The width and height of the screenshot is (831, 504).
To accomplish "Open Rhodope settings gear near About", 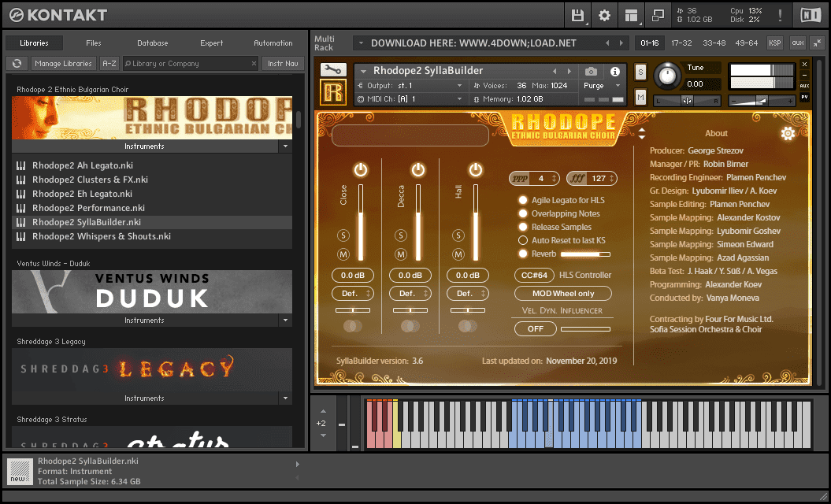I will [788, 134].
